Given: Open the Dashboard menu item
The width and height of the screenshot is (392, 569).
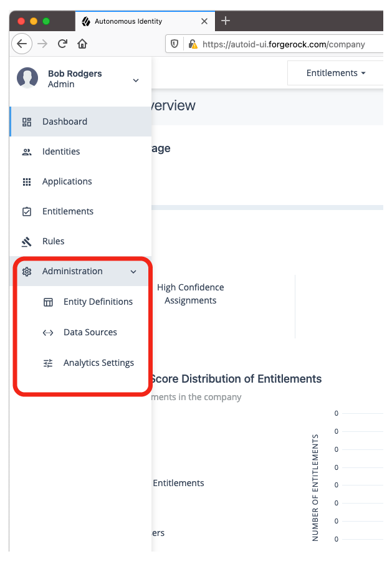Looking at the screenshot, I should pos(80,122).
